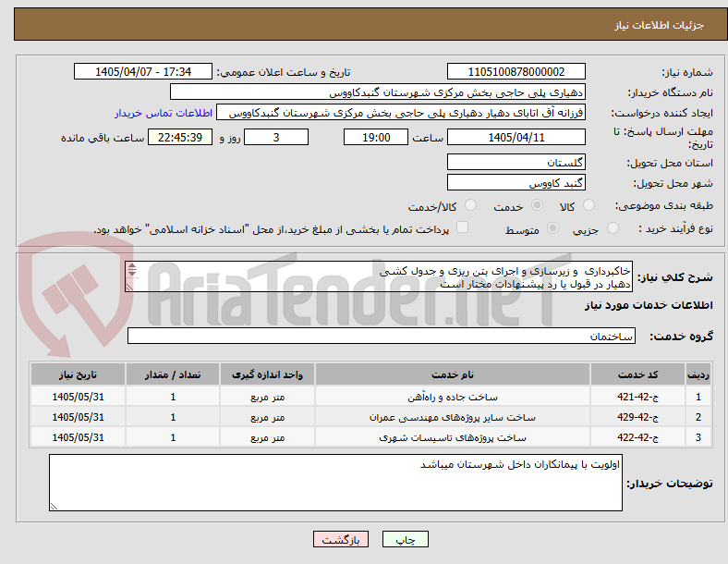The width and height of the screenshot is (728, 564).
Task: Click the واحد اندازه گیری column header
Action: tap(267, 374)
